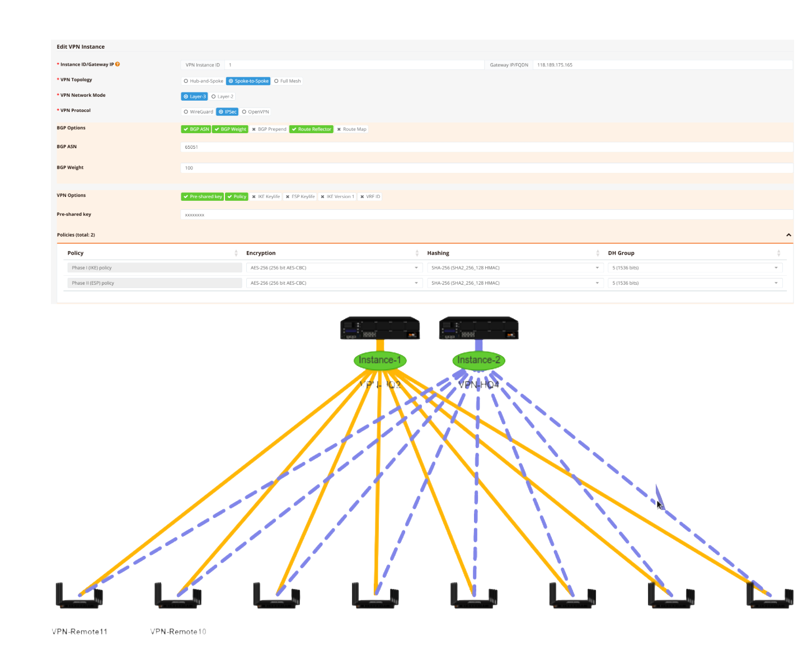
Task: Click the green Instance-2 node
Action: [x=479, y=360]
